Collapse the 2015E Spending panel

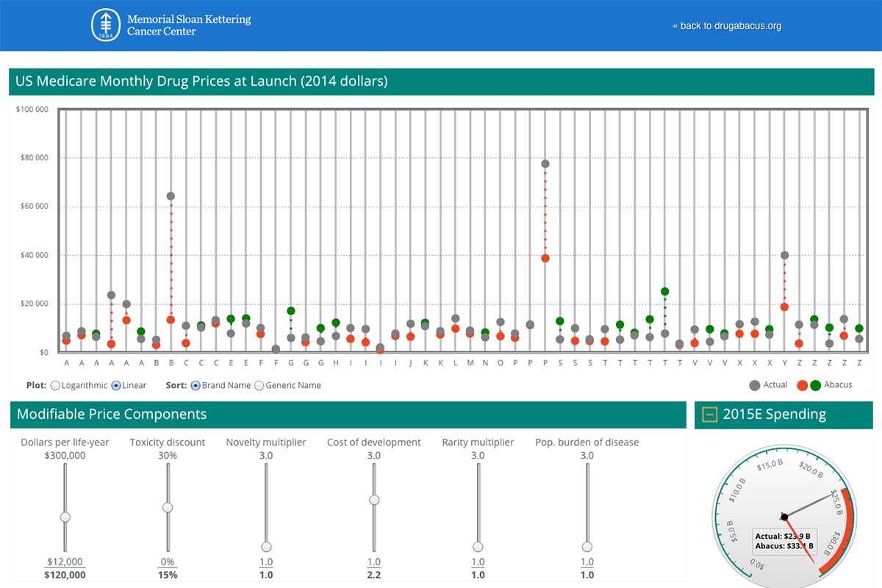tap(710, 415)
